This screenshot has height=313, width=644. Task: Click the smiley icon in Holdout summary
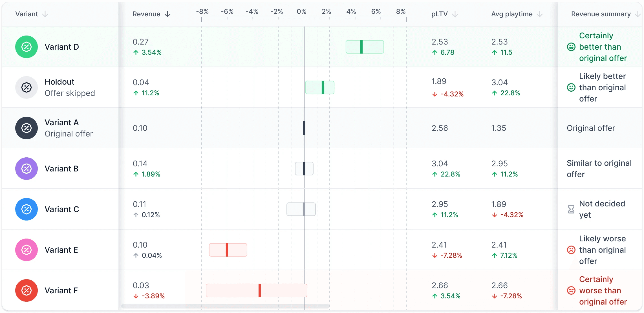(571, 87)
